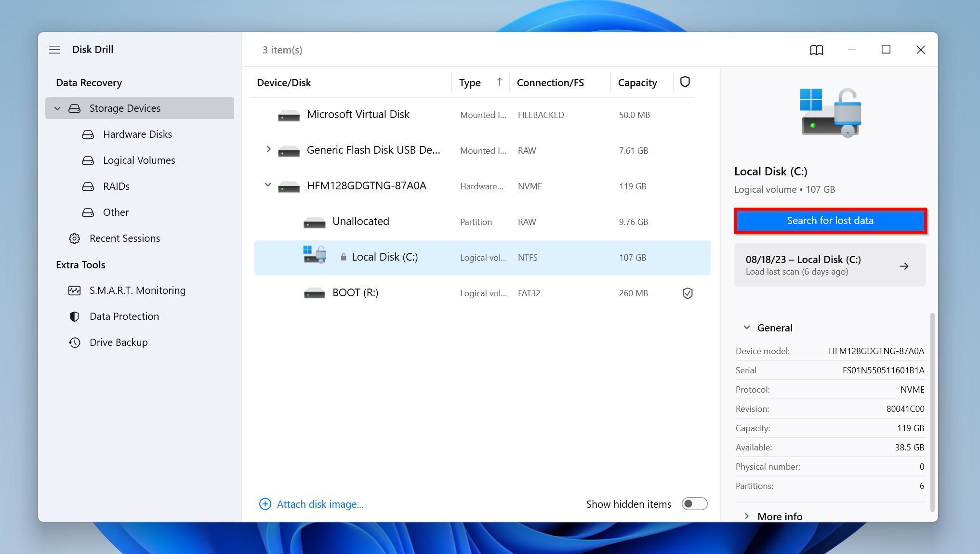
Task: Collapse the HFM128GDGTNG-87A0A disk tree
Action: 267,186
